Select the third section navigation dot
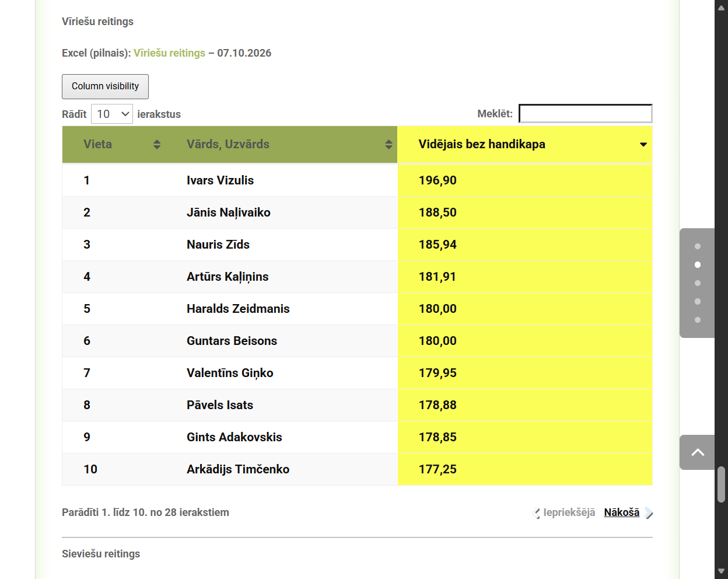Viewport: 728px width, 579px height. (698, 283)
